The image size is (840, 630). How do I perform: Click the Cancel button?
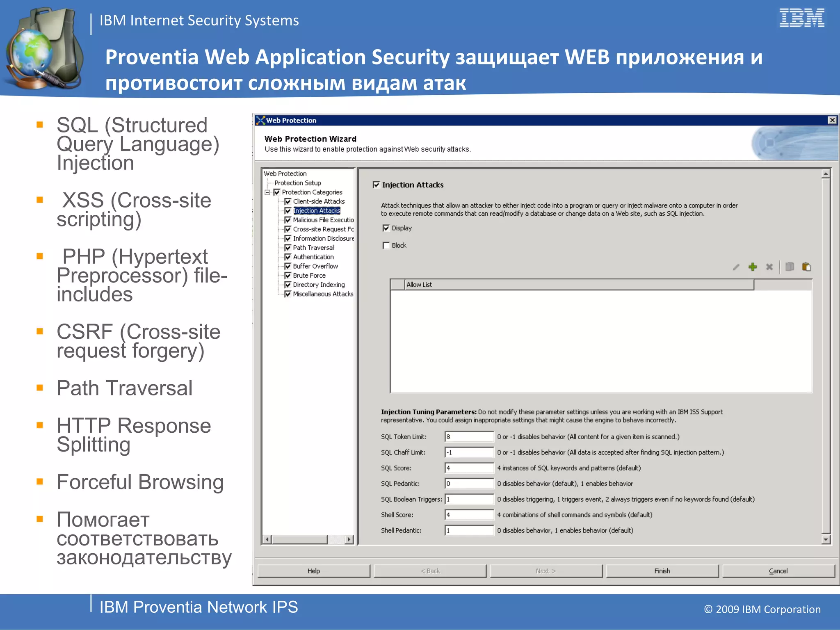[x=778, y=571]
